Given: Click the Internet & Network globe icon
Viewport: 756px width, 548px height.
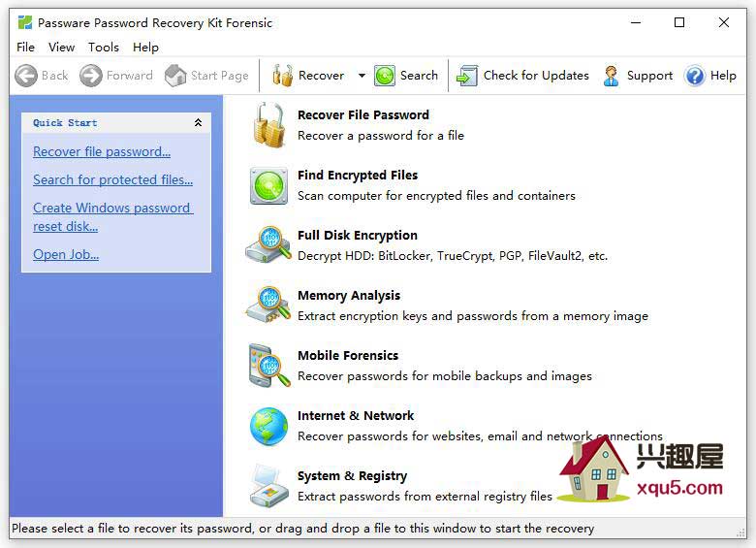Looking at the screenshot, I should pyautogui.click(x=269, y=427).
